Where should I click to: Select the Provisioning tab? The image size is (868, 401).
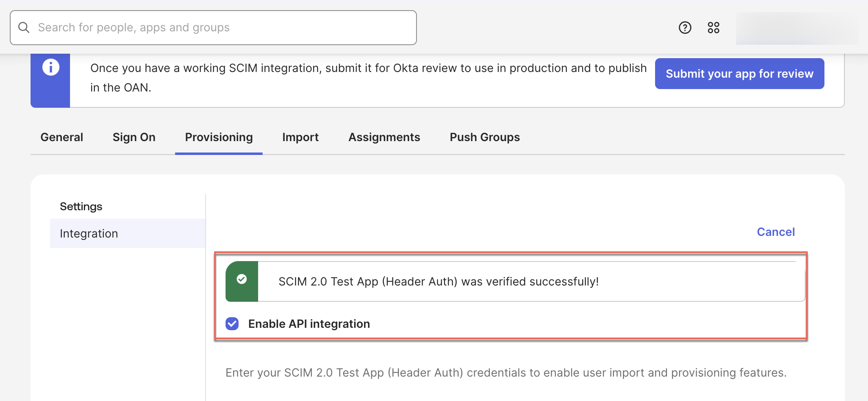219,137
